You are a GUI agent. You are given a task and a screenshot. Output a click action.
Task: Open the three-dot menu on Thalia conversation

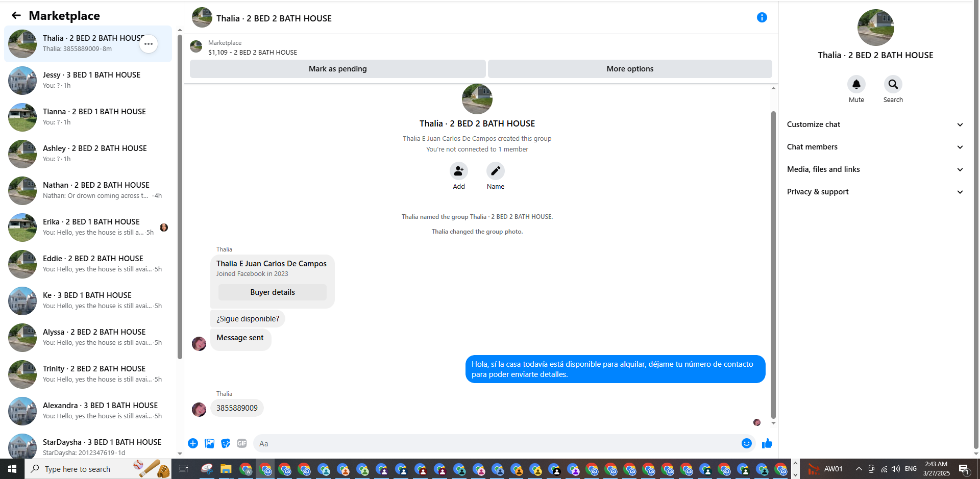[149, 44]
